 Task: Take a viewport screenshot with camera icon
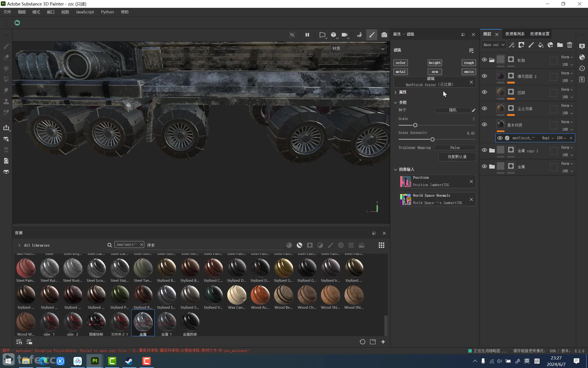tap(384, 35)
